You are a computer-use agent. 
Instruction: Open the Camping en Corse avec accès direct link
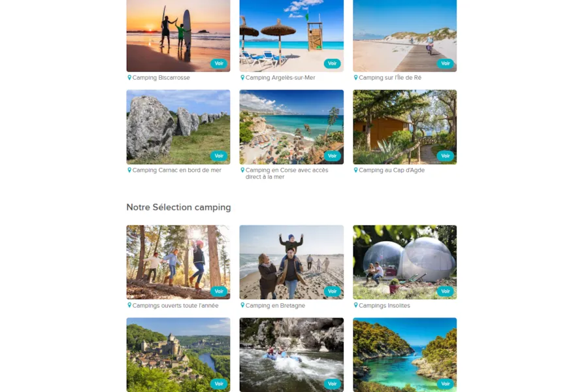point(287,173)
